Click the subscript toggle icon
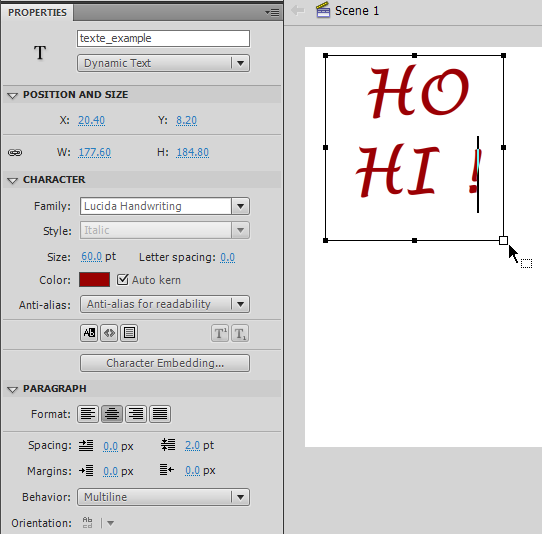This screenshot has width=542, height=534. (240, 334)
